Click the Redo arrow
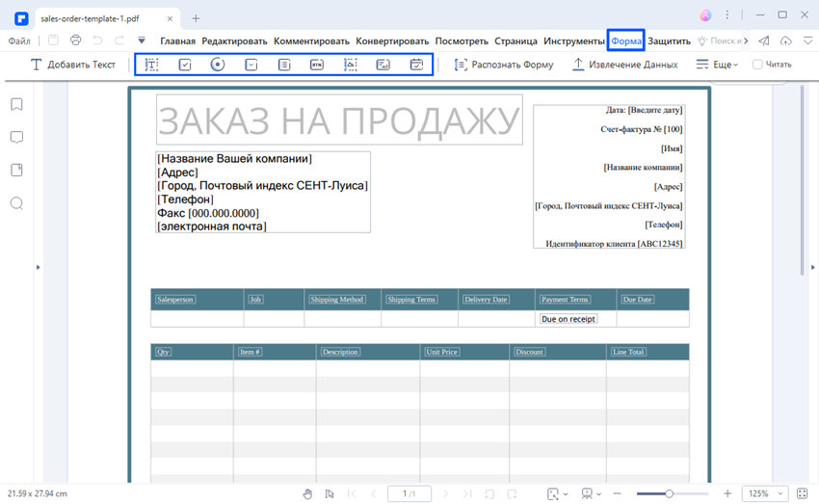This screenshot has width=819, height=504. tap(119, 40)
